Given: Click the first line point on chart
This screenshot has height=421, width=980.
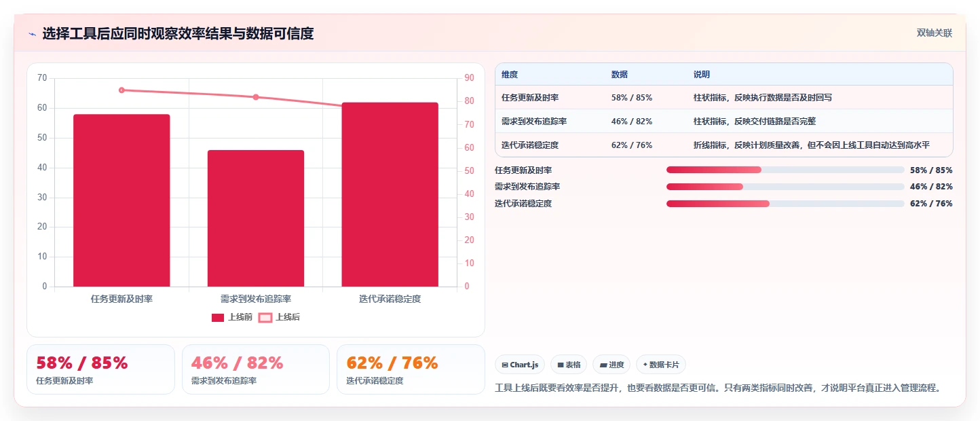Looking at the screenshot, I should [x=121, y=90].
